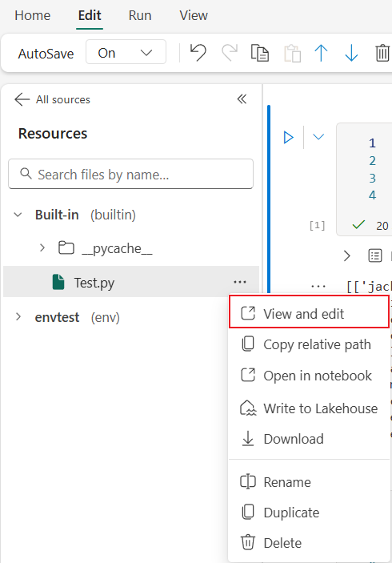Run the notebook cell

(288, 137)
